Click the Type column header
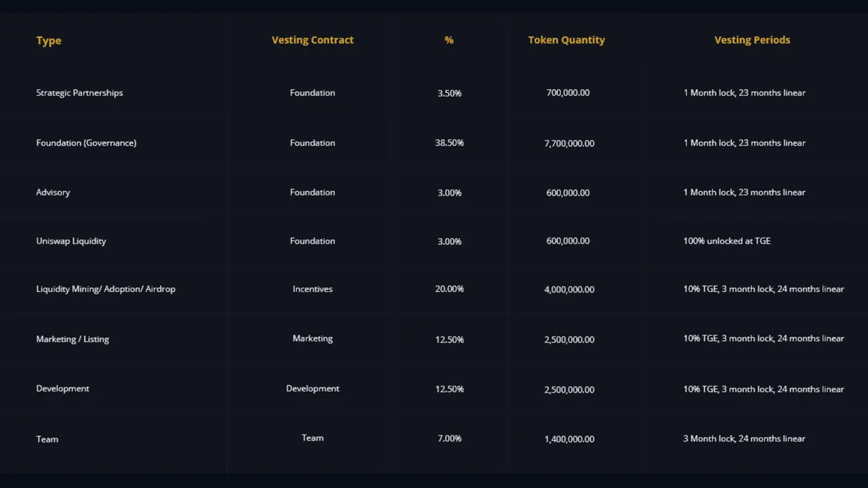 point(49,41)
